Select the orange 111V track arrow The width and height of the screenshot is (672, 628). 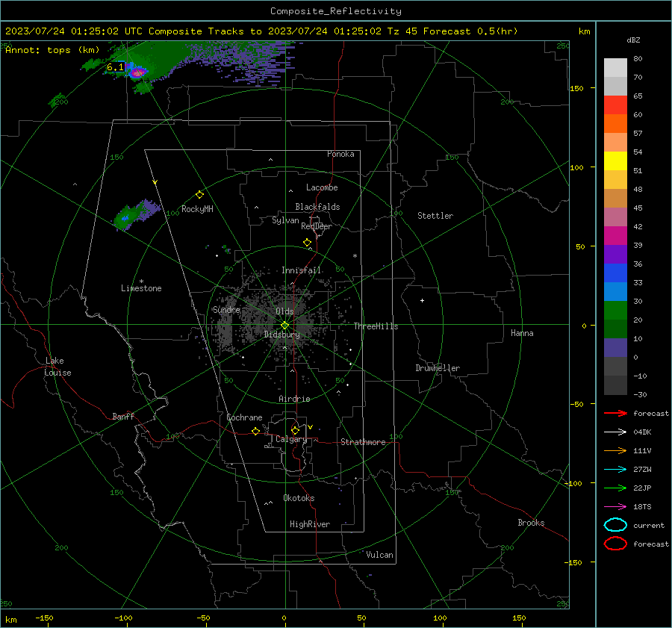pyautogui.click(x=615, y=450)
